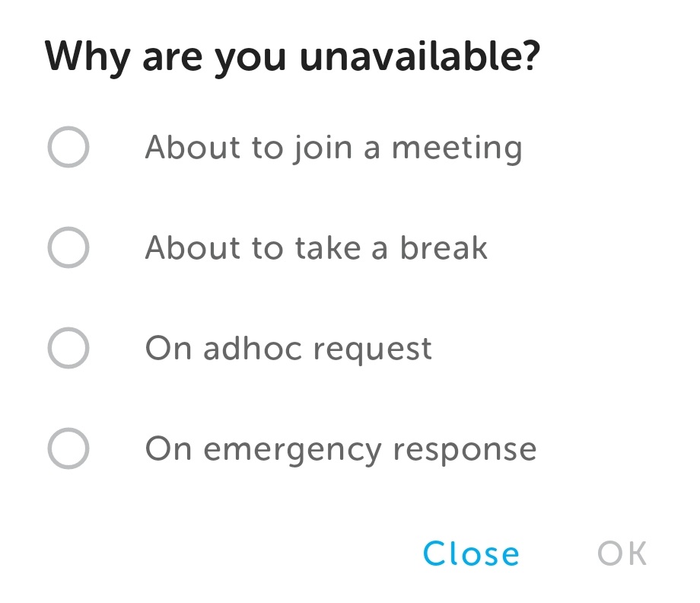Select the "On emergency response" radio button
700x603 pixels.
(68, 448)
